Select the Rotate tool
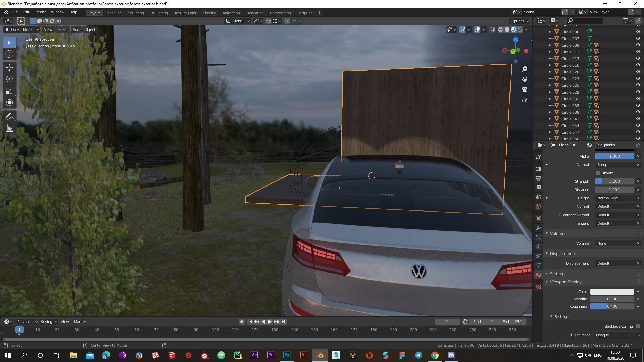644x362 pixels. point(9,79)
